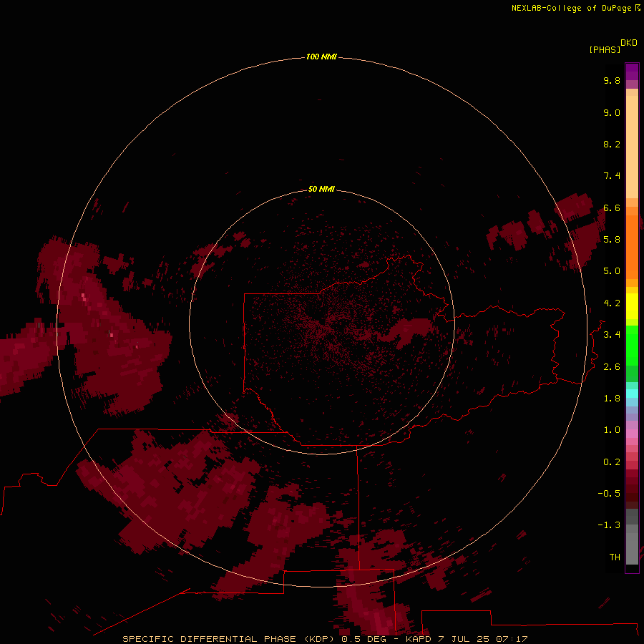Pick the purple segment atop color bar
644x644 pixels.
point(632,72)
